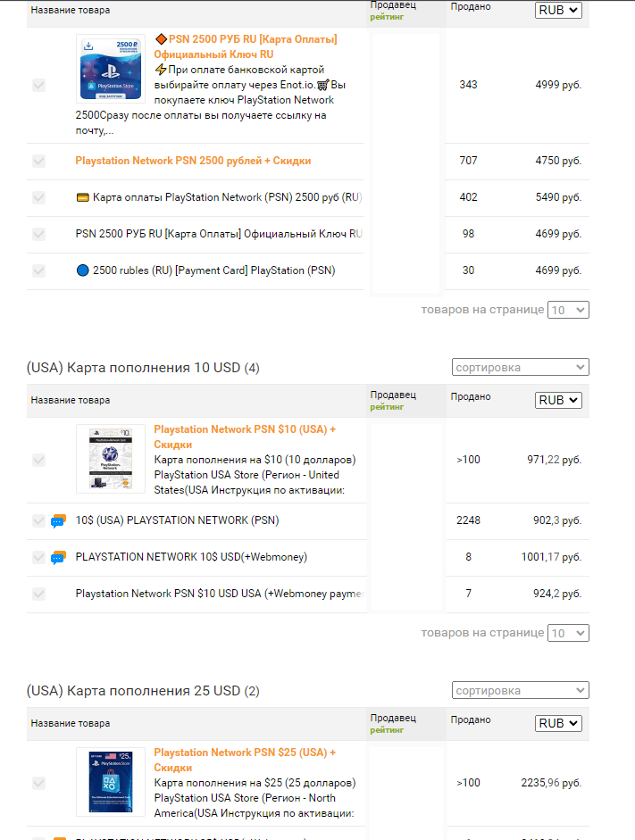The height and width of the screenshot is (840, 635).
Task: Click рейтинг sort link in 10 USD table
Action: point(387,406)
